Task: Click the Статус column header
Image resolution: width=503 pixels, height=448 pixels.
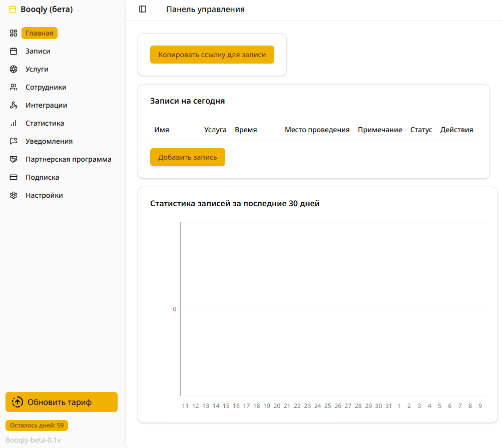Action: point(421,130)
